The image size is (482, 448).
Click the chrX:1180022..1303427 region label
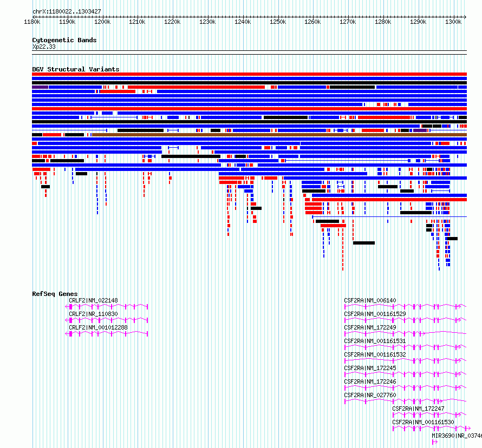67,11
